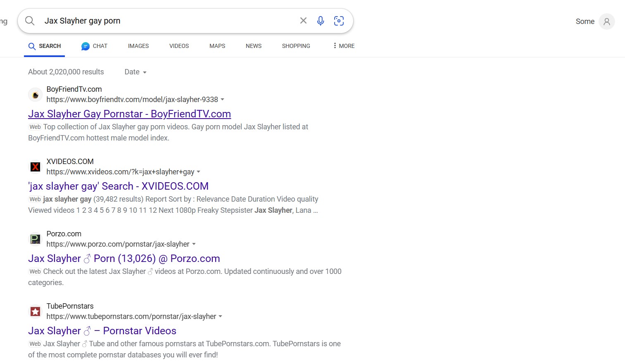Open the Date filter dropdown

tap(135, 72)
